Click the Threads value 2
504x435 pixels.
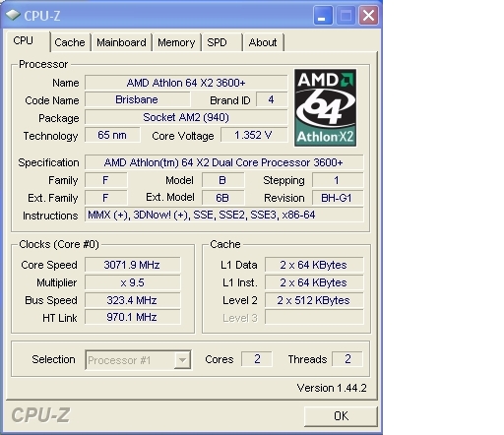[x=347, y=359]
